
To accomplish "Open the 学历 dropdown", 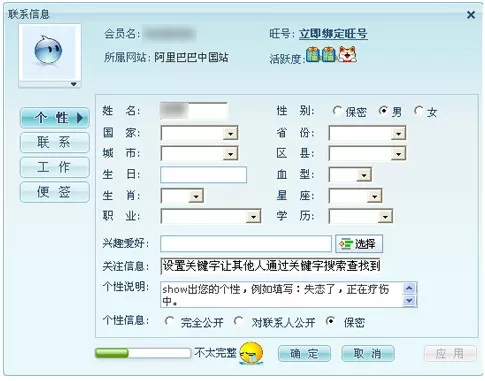I will [361, 216].
